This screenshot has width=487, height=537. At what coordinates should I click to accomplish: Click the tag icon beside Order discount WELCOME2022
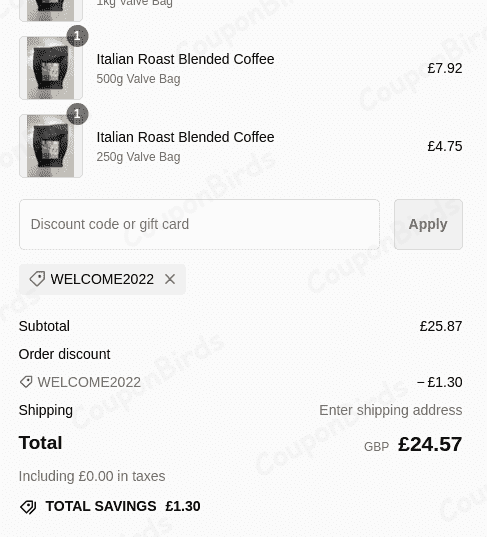(26, 382)
